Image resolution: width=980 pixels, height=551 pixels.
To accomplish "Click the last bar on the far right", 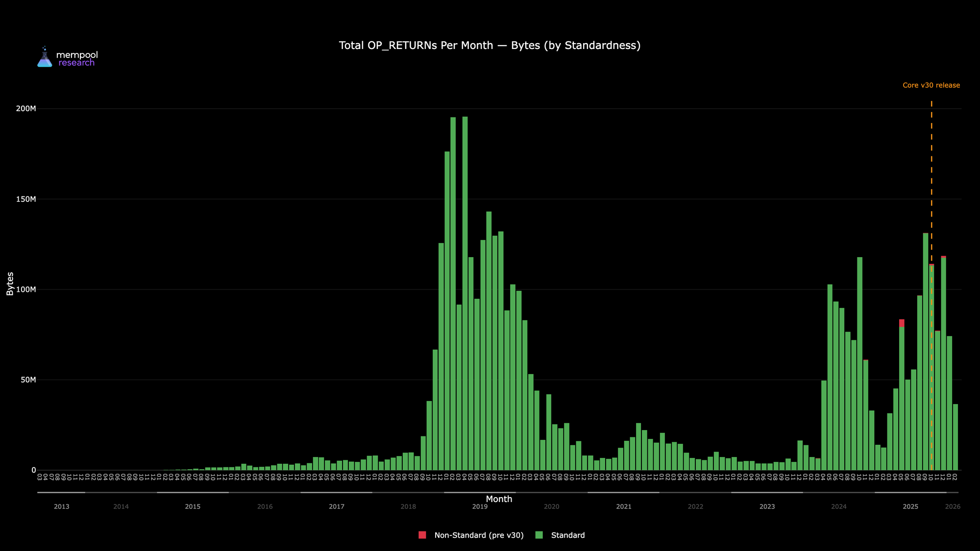I will [955, 437].
